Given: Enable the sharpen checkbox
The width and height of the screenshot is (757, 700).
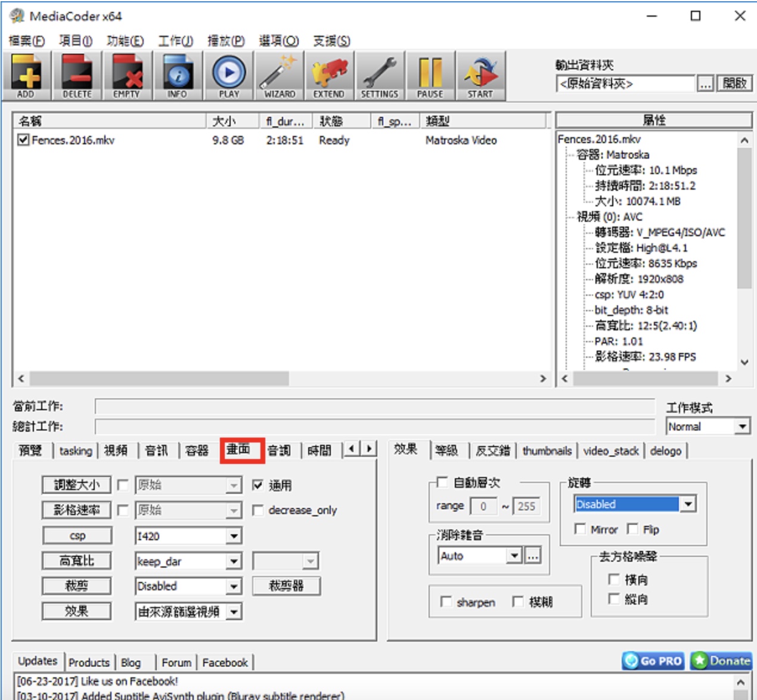Looking at the screenshot, I should point(445,602).
